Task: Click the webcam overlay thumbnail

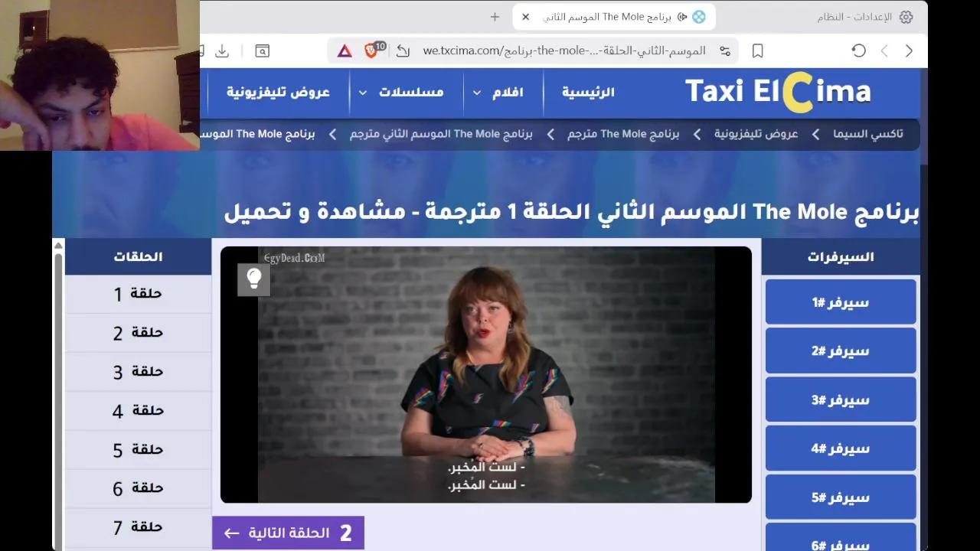Action: [x=100, y=75]
